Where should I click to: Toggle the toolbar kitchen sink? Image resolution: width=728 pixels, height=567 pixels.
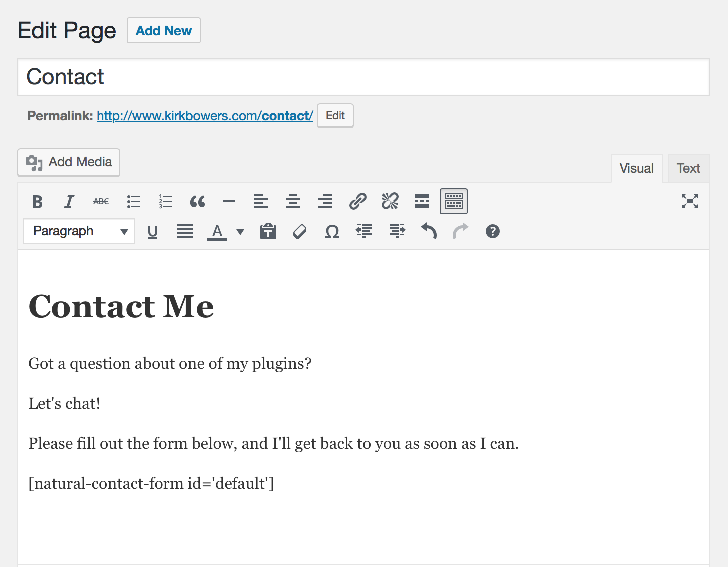point(454,201)
